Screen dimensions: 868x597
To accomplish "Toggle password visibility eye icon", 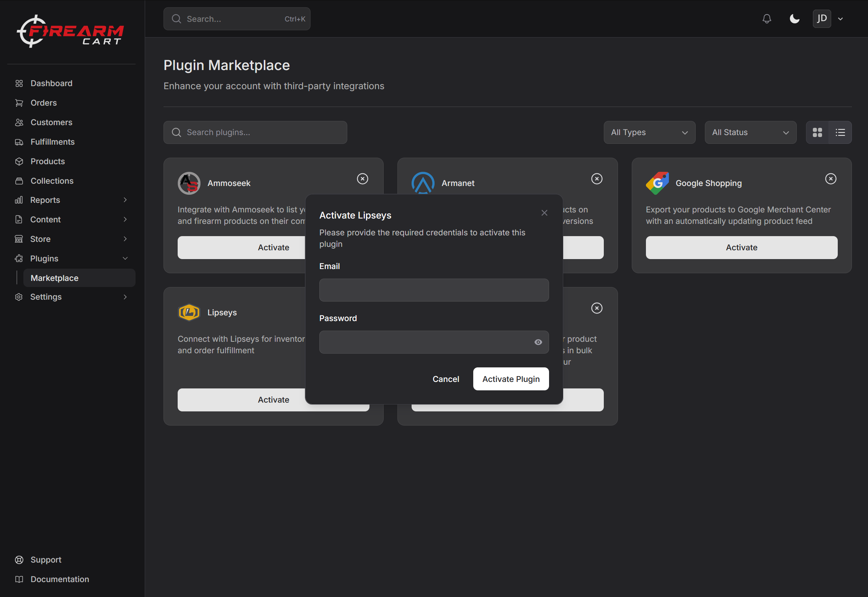I will 538,342.
